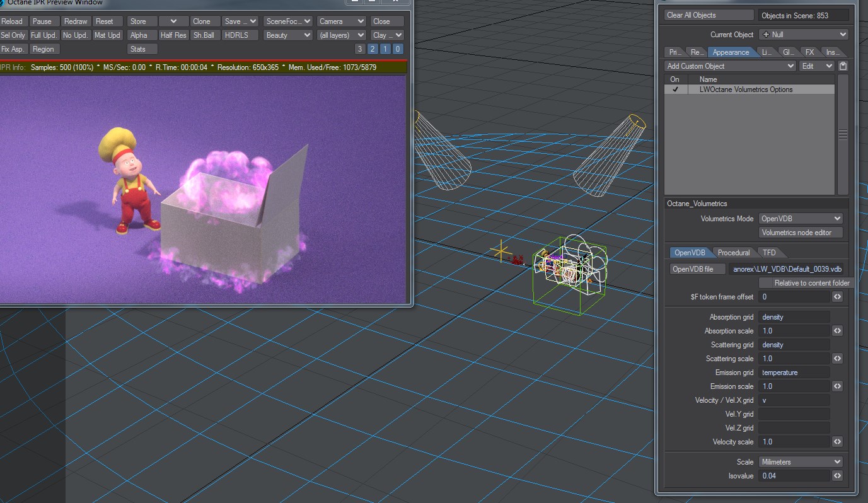Switch to the OpenVDB tab

point(690,253)
